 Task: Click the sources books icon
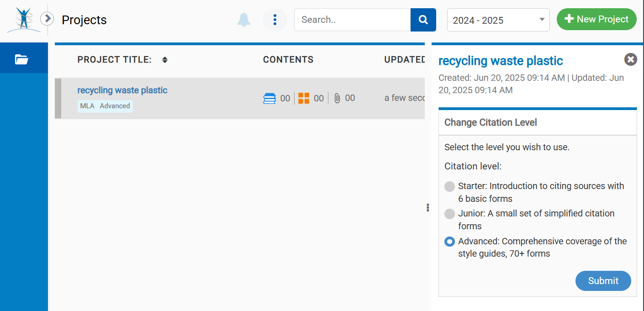click(270, 98)
